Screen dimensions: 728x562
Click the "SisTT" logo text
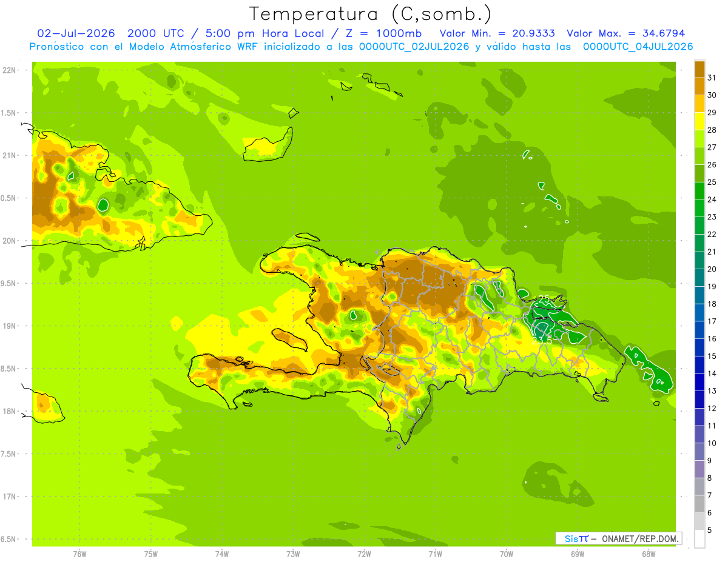pyautogui.click(x=576, y=538)
